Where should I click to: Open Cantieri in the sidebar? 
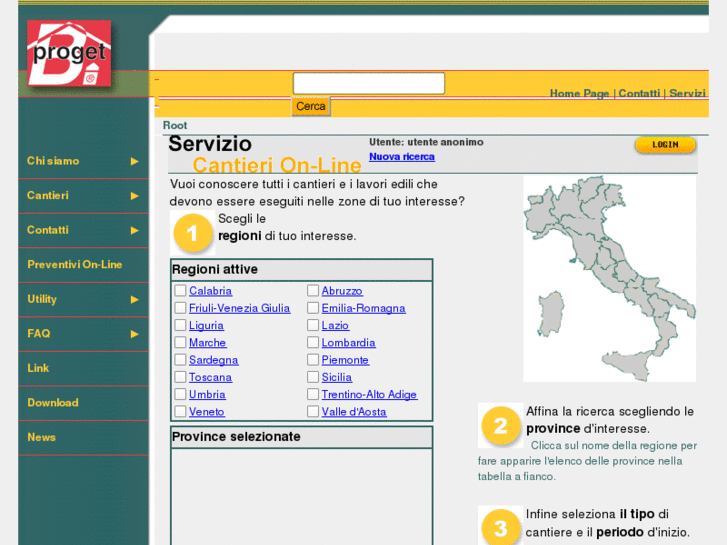click(48, 195)
